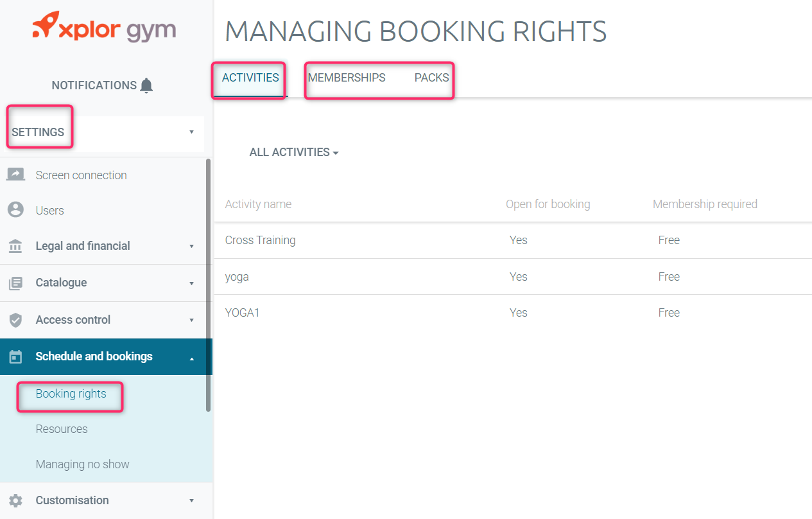Click the Users person icon

(x=15, y=210)
